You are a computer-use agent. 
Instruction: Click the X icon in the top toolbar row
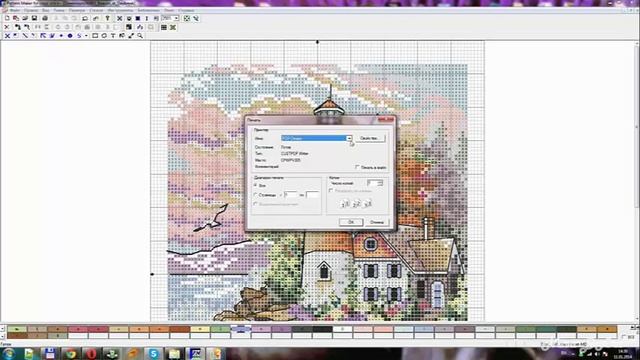(120, 18)
